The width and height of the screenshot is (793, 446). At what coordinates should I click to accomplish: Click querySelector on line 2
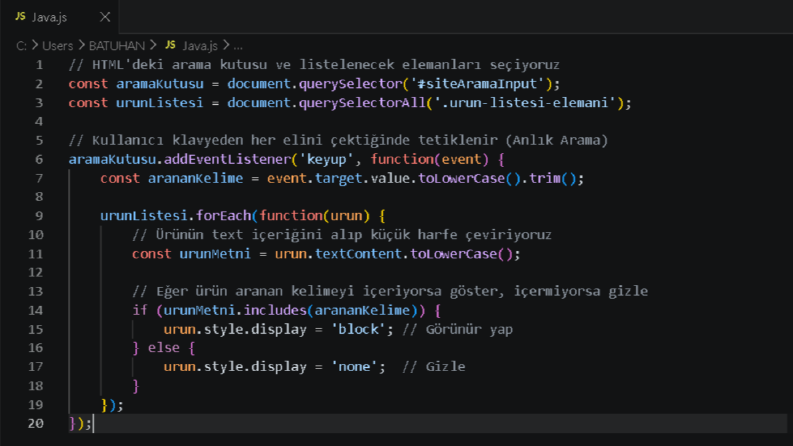(350, 84)
